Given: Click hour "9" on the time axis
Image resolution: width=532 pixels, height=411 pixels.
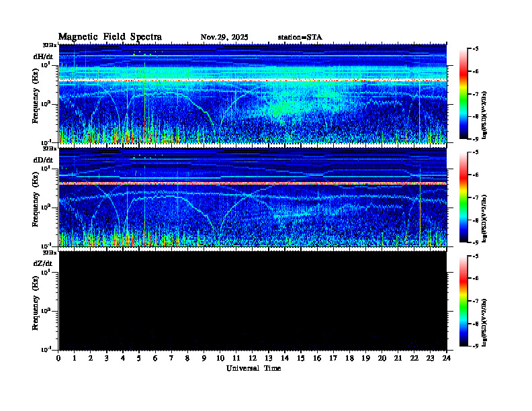Looking at the screenshot, I should (204, 359).
